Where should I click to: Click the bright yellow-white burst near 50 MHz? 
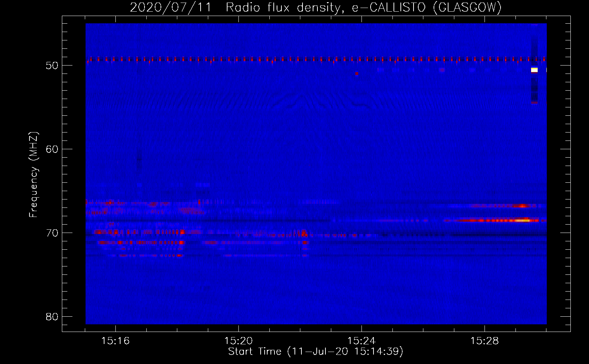click(x=534, y=70)
